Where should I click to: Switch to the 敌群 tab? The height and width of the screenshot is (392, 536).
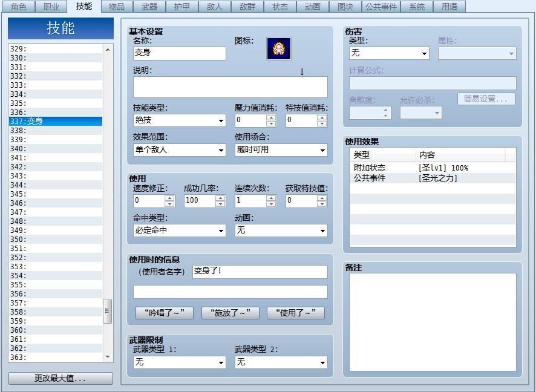pos(247,7)
